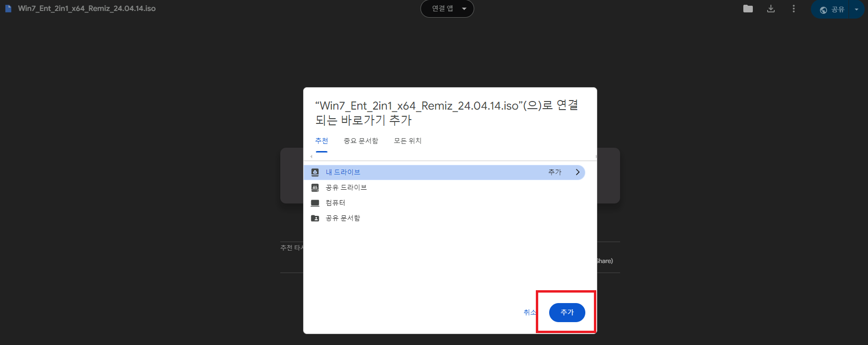Click the My Drive icon

315,172
